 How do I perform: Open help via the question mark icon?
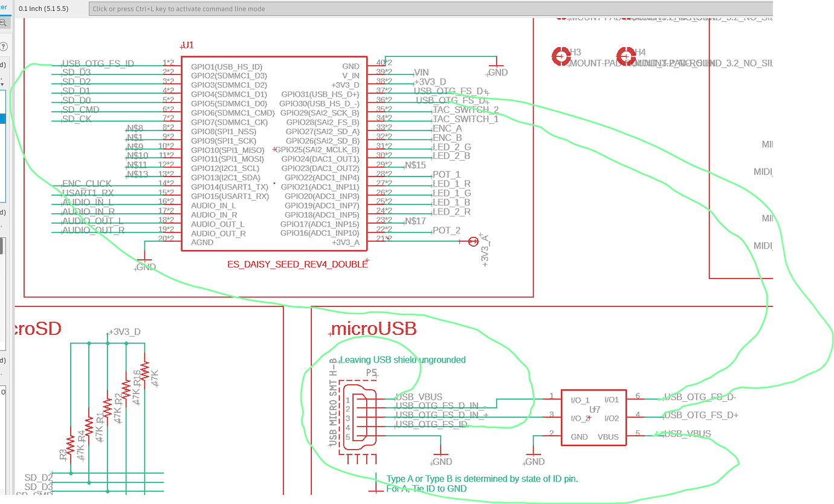click(x=5, y=47)
